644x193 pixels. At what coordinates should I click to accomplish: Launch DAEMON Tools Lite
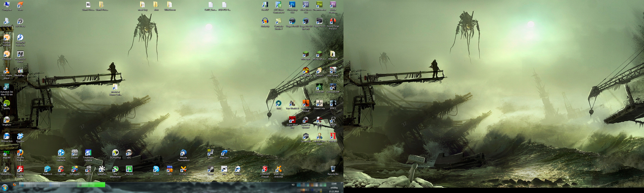coord(20,40)
